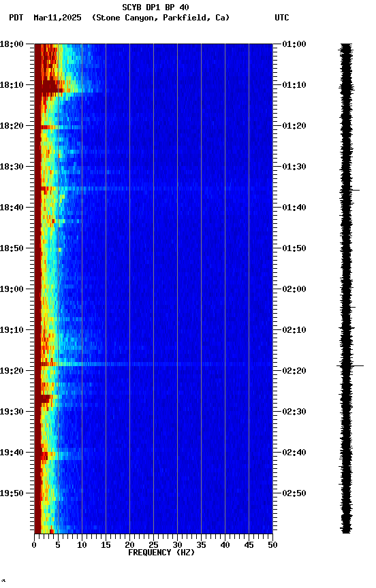Click the largest seismogram spike near 02:19
Screen dimensions: 376x588
[350, 365]
